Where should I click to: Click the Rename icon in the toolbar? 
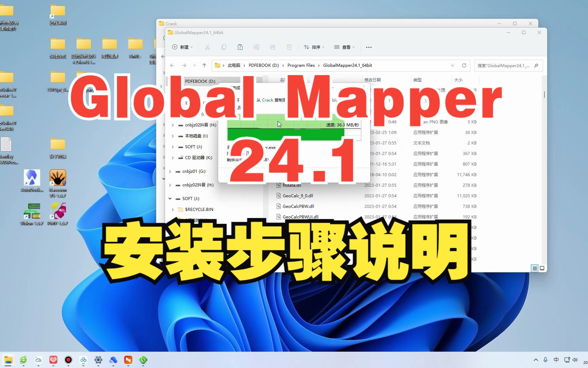(256, 47)
